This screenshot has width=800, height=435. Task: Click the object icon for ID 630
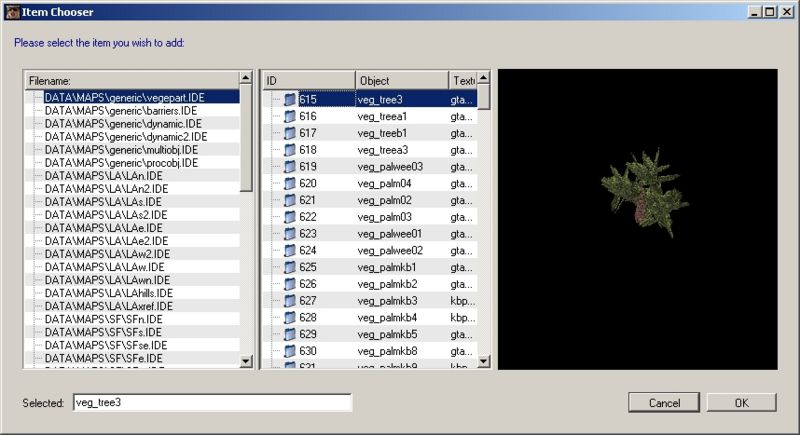coord(290,351)
